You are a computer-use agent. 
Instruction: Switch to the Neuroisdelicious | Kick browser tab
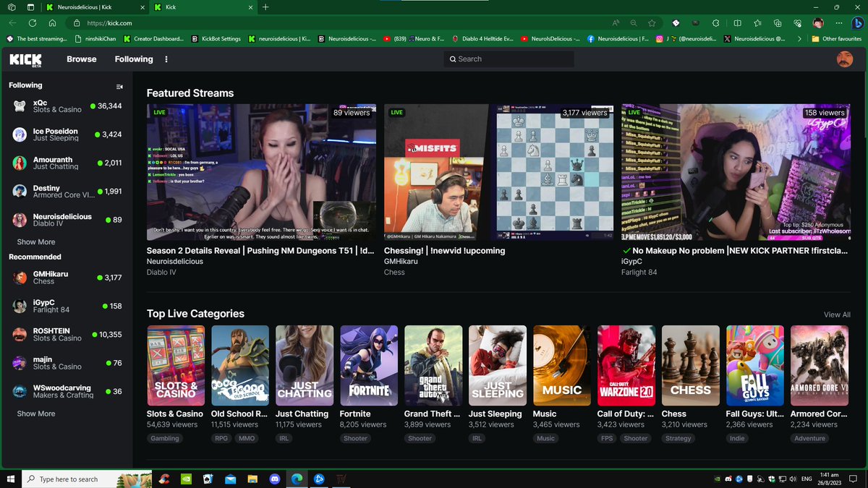94,7
